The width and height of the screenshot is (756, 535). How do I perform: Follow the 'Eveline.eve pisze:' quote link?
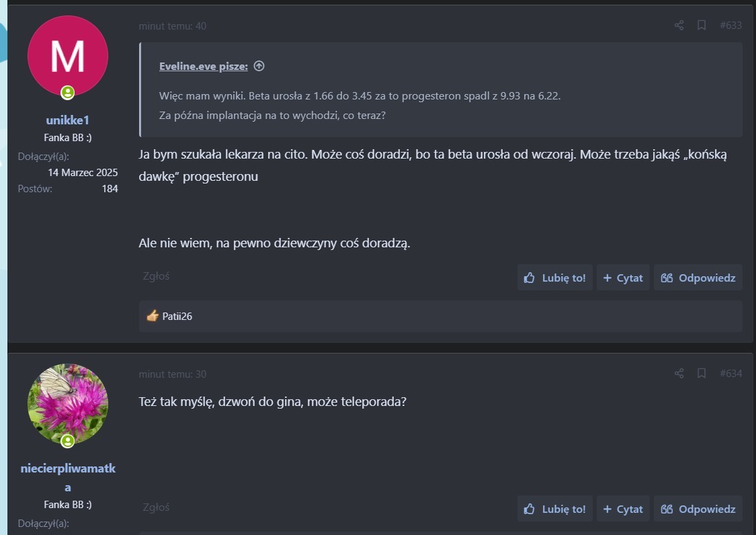203,66
